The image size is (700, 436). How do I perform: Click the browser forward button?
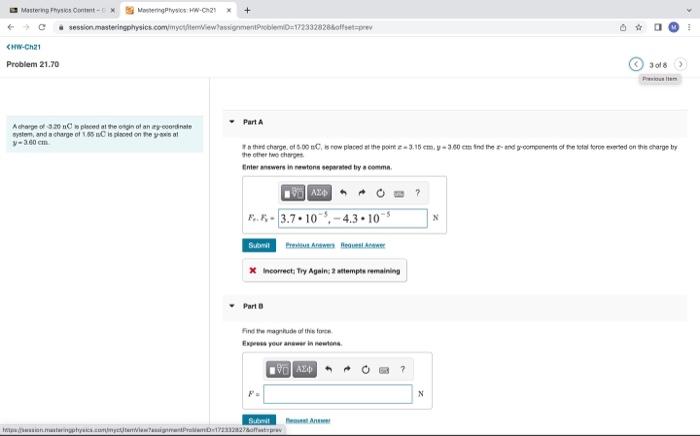click(x=26, y=27)
